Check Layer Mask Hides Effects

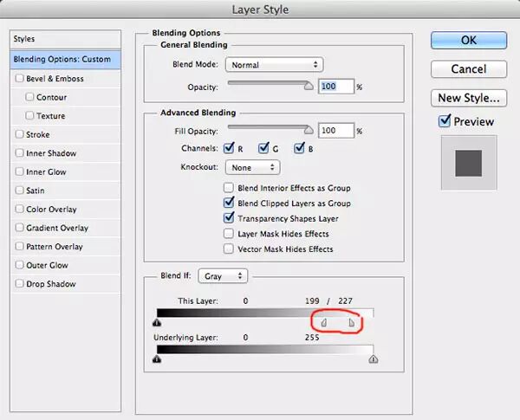[x=228, y=233]
